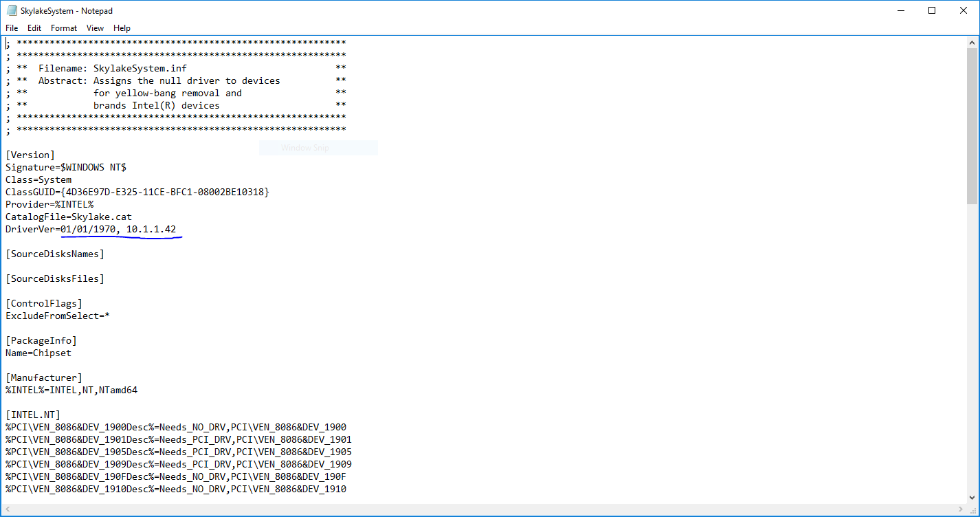Open the File menu
Viewport: 980px width, 517px height.
[12, 28]
